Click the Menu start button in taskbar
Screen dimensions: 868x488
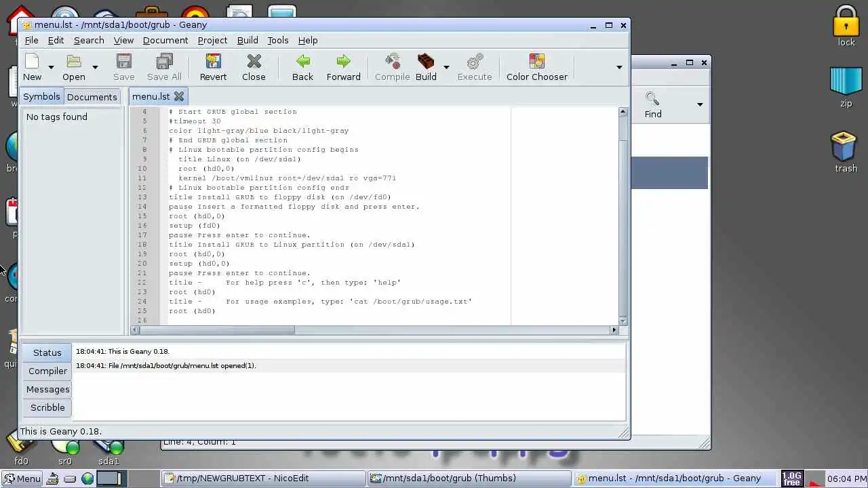(22, 479)
